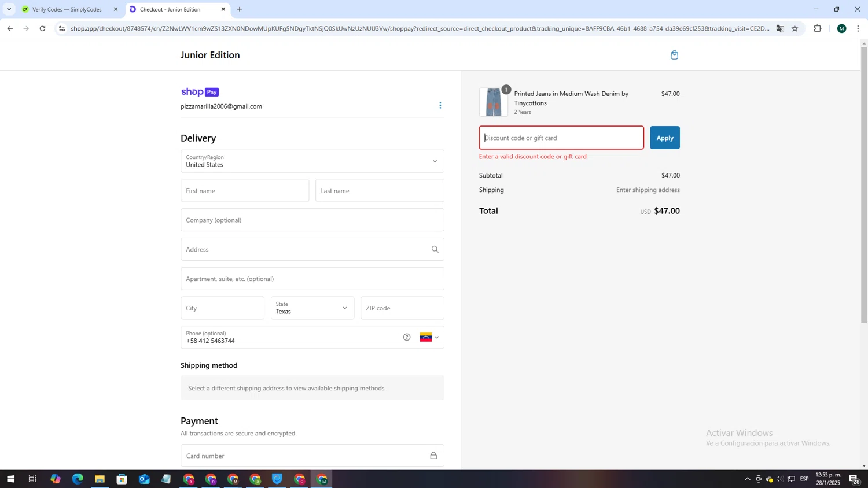Click the pizzamarilla2006@gmail.com email text

(221, 106)
